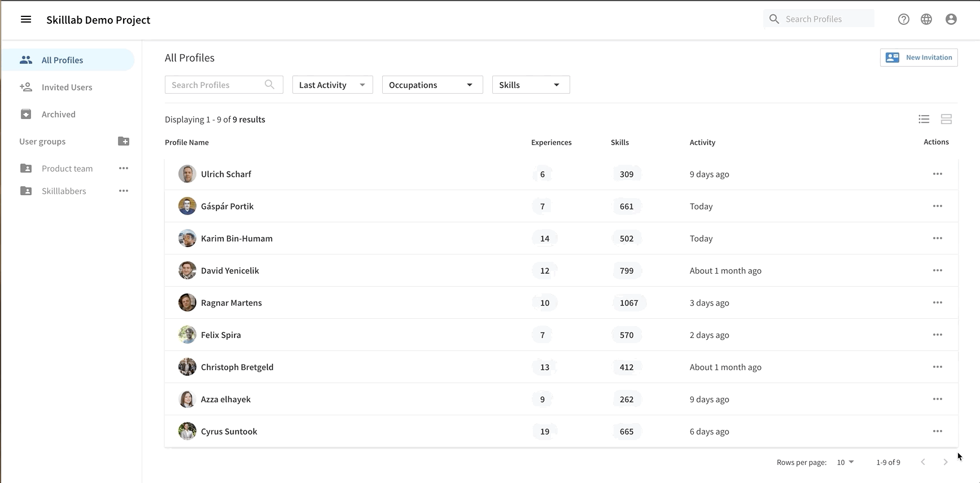Open David Yenicelik's profile

coord(230,270)
